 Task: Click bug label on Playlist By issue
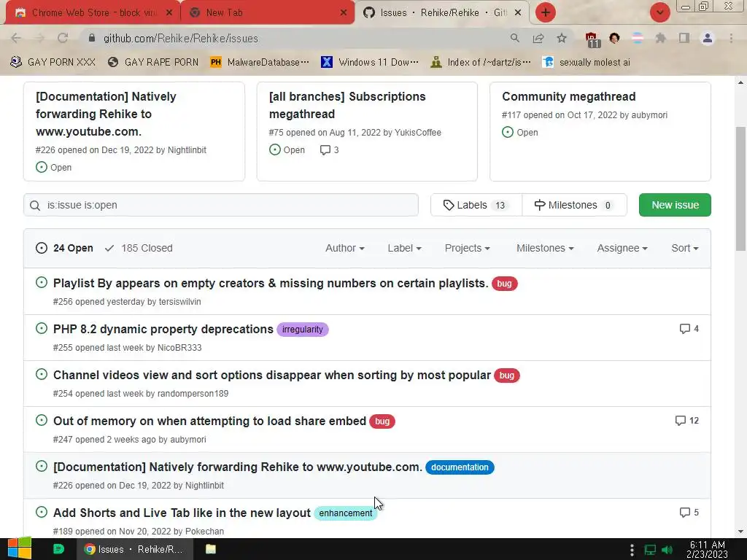pyautogui.click(x=505, y=284)
